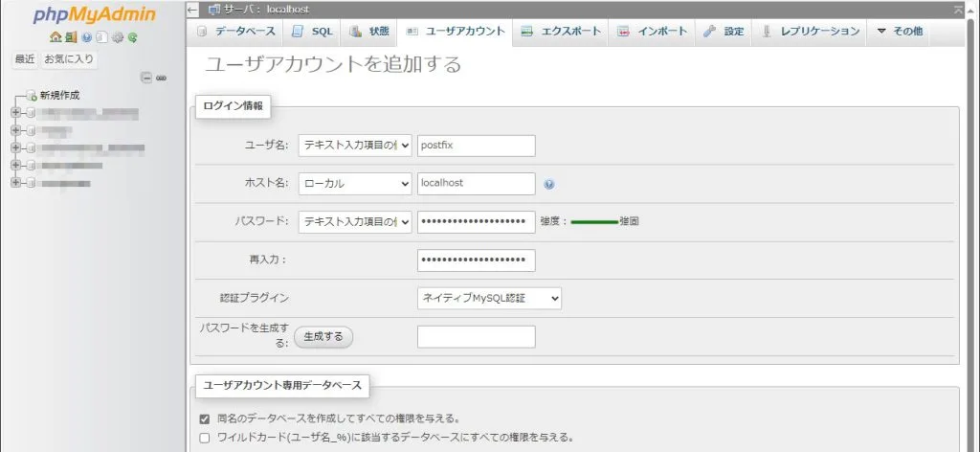This screenshot has width=980, height=452.
Task: Click the phpMyAdmin logo
Action: [95, 15]
